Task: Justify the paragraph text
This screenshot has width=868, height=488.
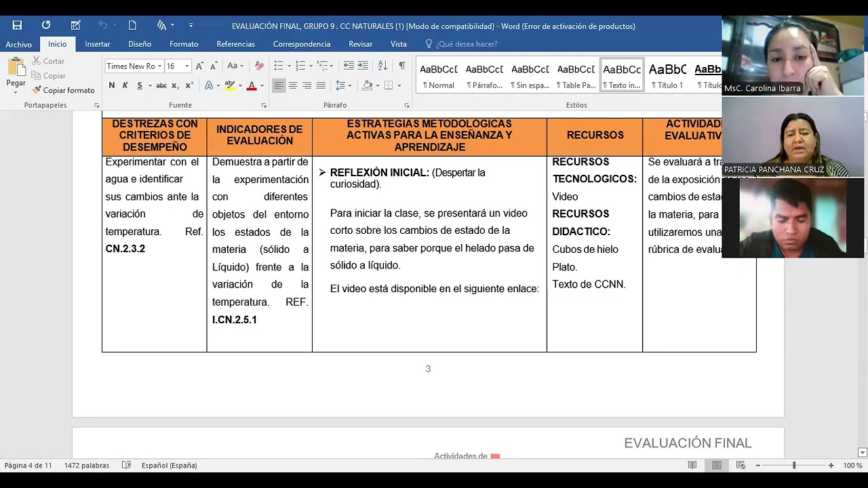Action: pos(321,85)
